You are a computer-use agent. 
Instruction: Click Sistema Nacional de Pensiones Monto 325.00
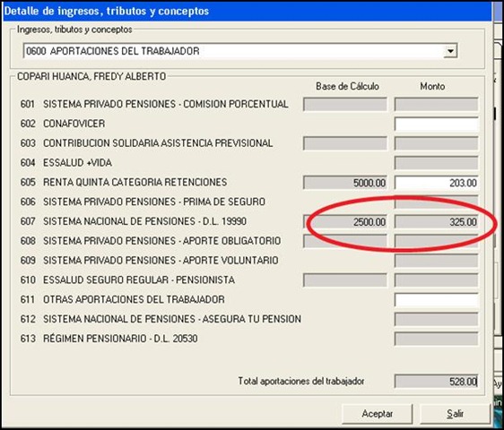(436, 221)
